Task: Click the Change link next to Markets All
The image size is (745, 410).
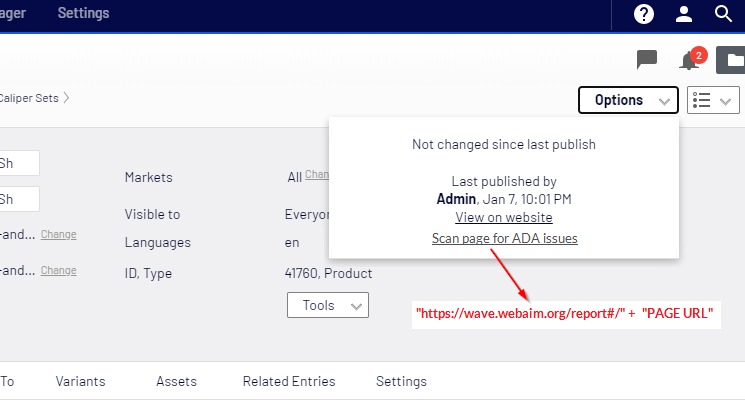Action: point(317,174)
